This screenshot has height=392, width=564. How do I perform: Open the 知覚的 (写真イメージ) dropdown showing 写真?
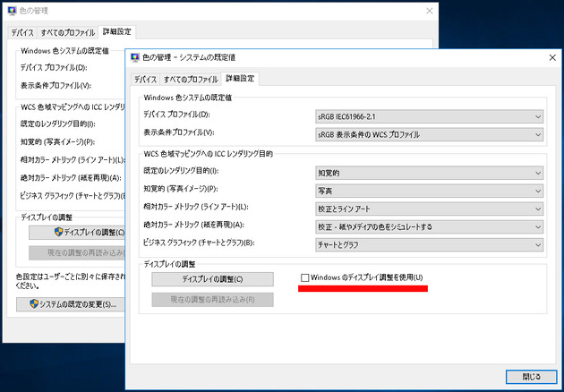(x=429, y=191)
